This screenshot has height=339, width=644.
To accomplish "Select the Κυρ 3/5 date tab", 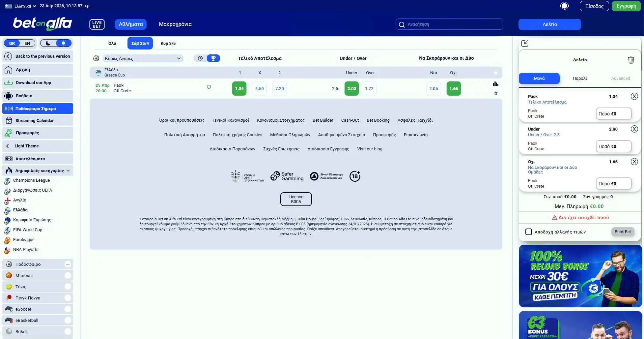I will click(x=168, y=43).
